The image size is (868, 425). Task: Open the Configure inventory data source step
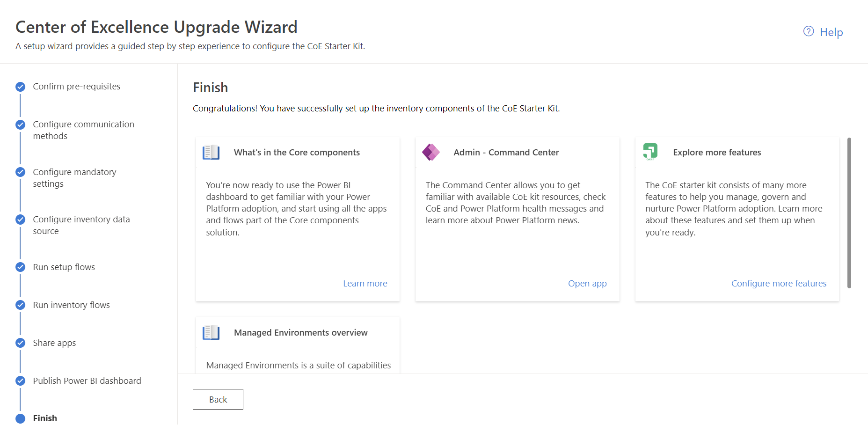(x=81, y=225)
